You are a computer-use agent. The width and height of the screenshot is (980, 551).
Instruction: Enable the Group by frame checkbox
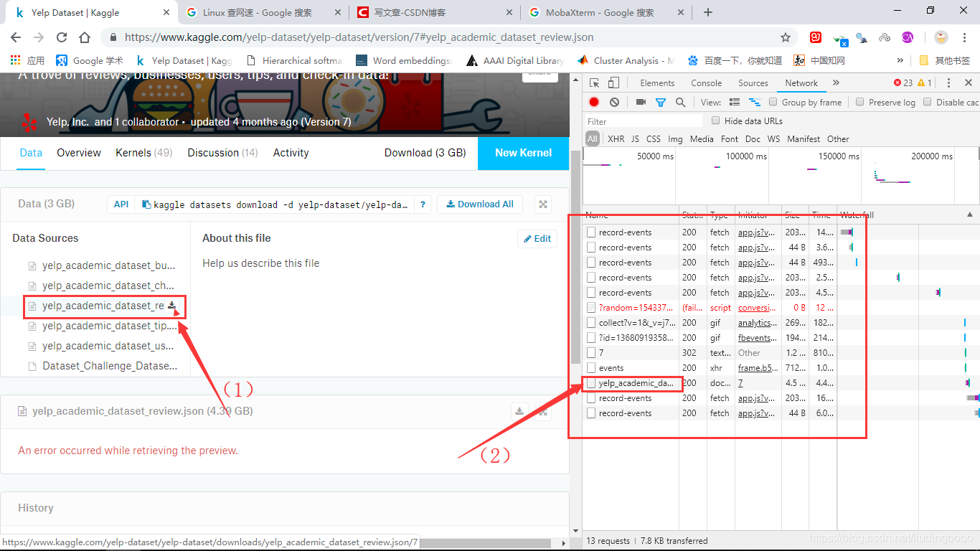point(773,102)
